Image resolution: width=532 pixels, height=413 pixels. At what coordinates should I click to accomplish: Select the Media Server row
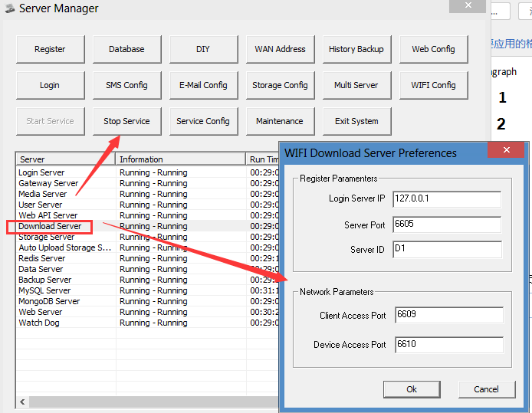148,194
